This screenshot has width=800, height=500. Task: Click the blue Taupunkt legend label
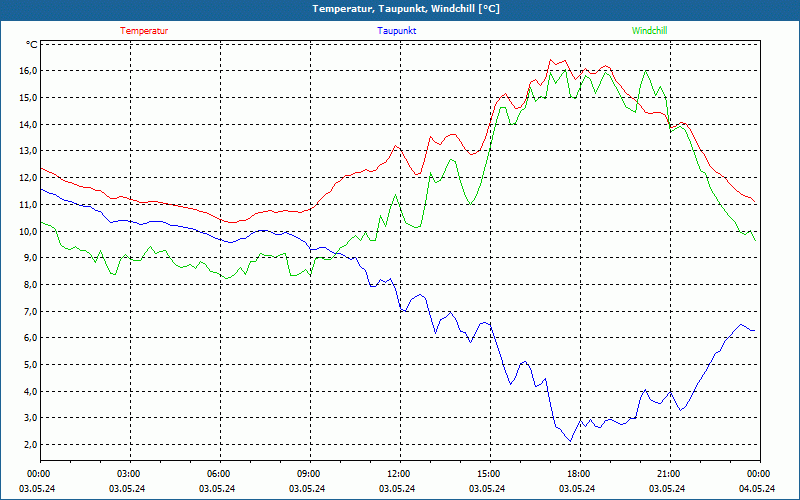[x=396, y=31]
